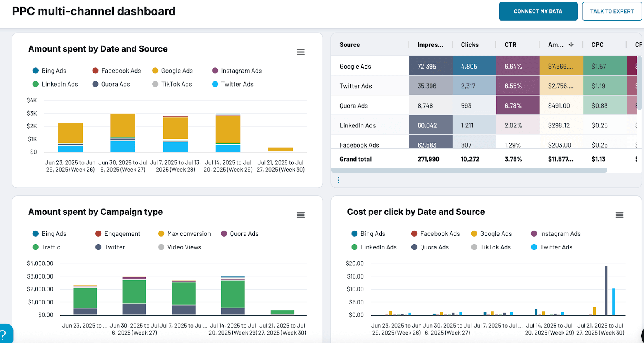
Task: Sort table by Impressions column header
Action: 430,45
